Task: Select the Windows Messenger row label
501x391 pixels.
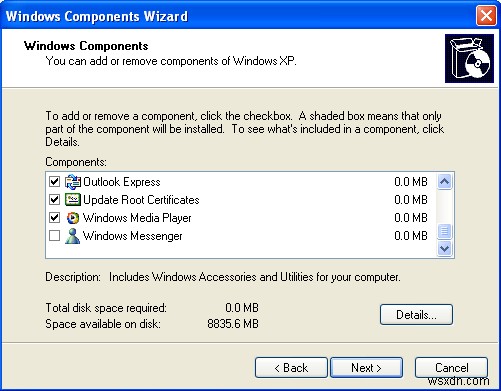Action: point(132,236)
